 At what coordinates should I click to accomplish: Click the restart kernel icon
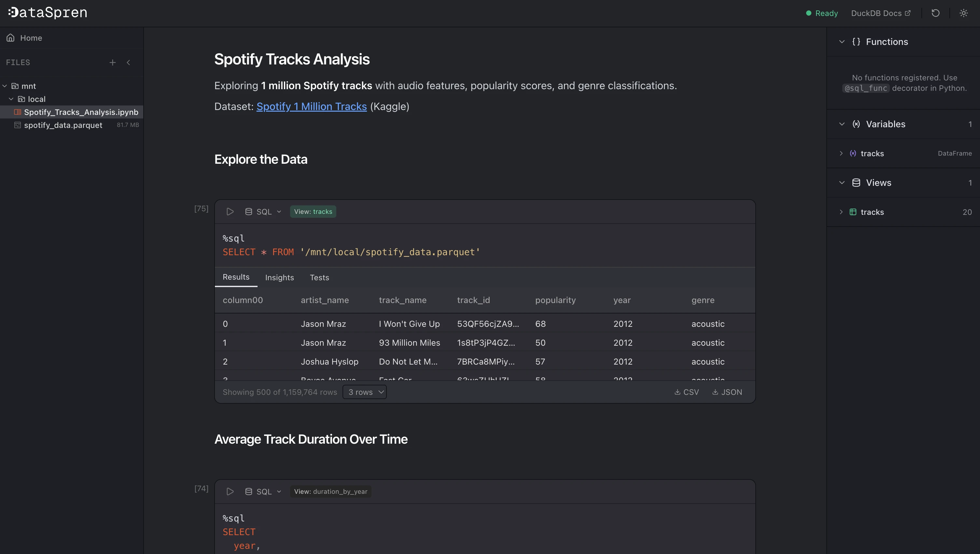935,13
